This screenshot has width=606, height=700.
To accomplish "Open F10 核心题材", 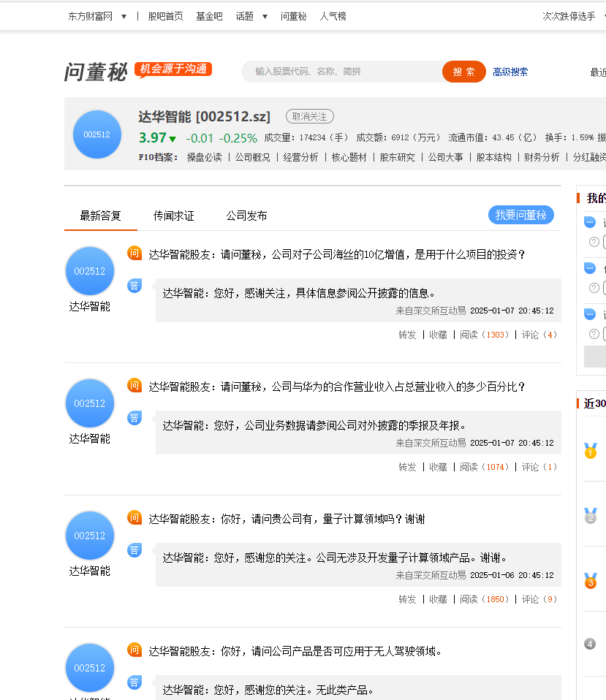I will click(x=349, y=157).
